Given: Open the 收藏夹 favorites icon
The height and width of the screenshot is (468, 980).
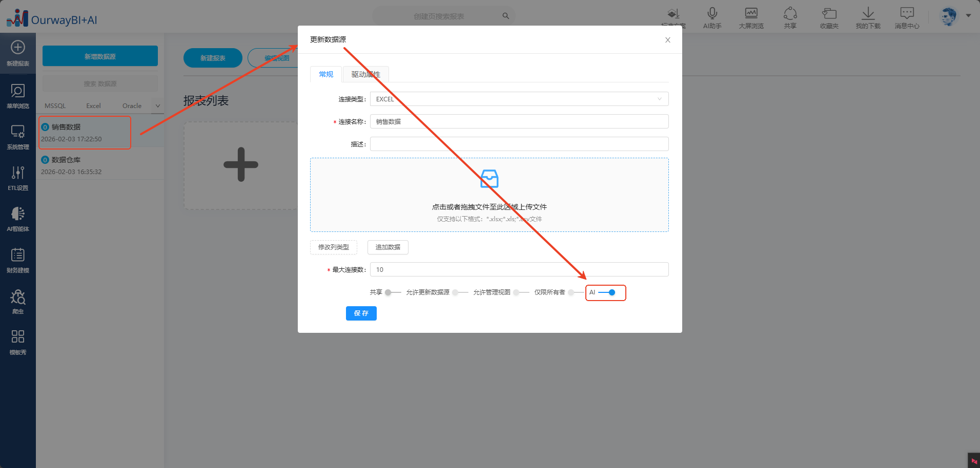Looking at the screenshot, I should pyautogui.click(x=829, y=18).
